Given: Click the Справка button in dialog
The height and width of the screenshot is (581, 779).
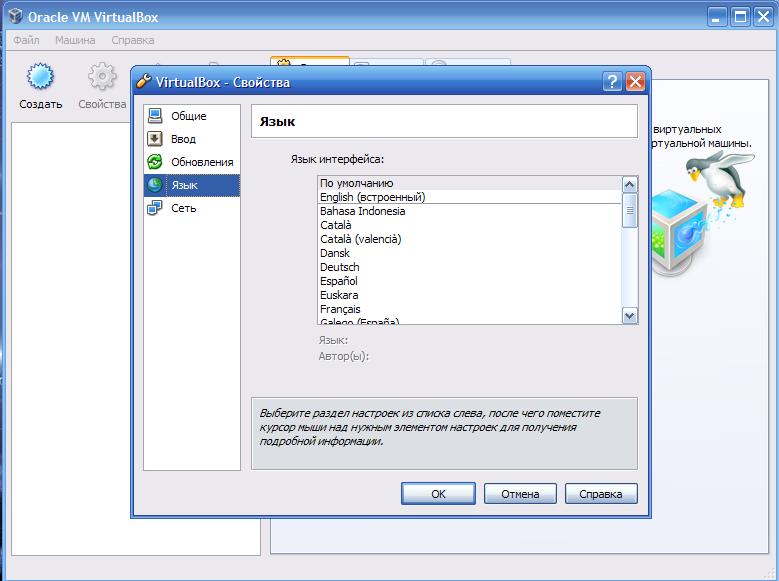Looking at the screenshot, I should (601, 494).
